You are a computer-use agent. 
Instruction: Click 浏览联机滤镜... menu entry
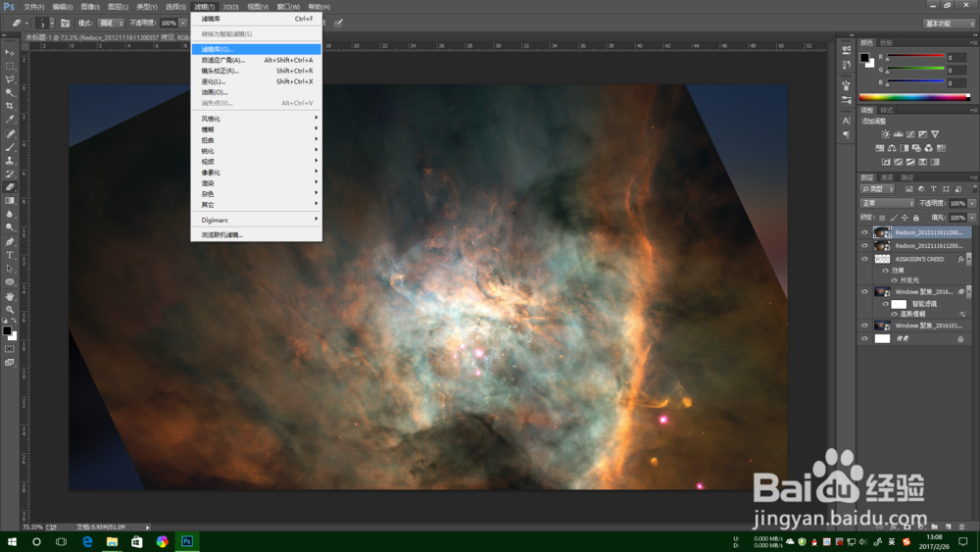point(256,235)
